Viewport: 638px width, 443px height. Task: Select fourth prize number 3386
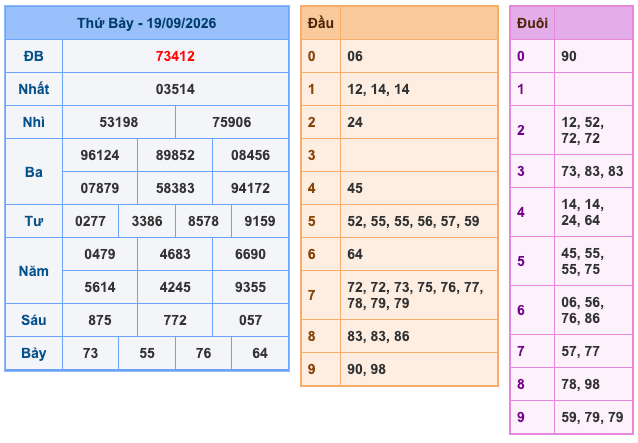point(147,221)
